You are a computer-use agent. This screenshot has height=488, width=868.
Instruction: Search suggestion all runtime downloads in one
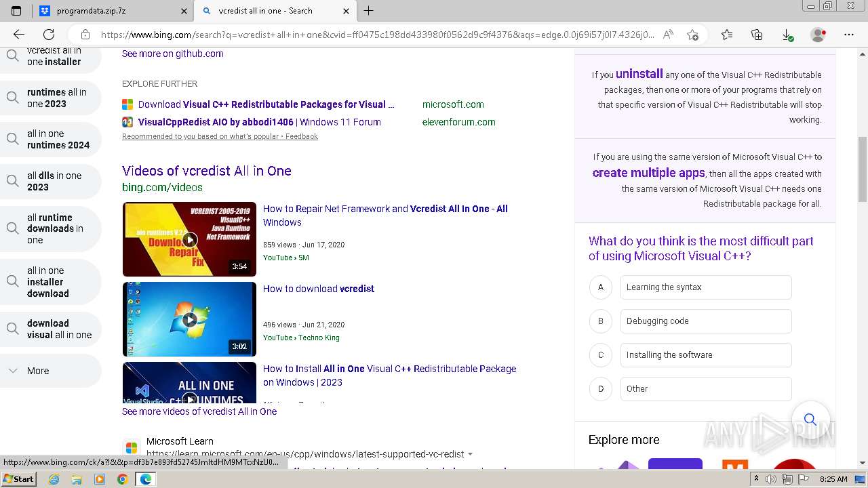51,228
